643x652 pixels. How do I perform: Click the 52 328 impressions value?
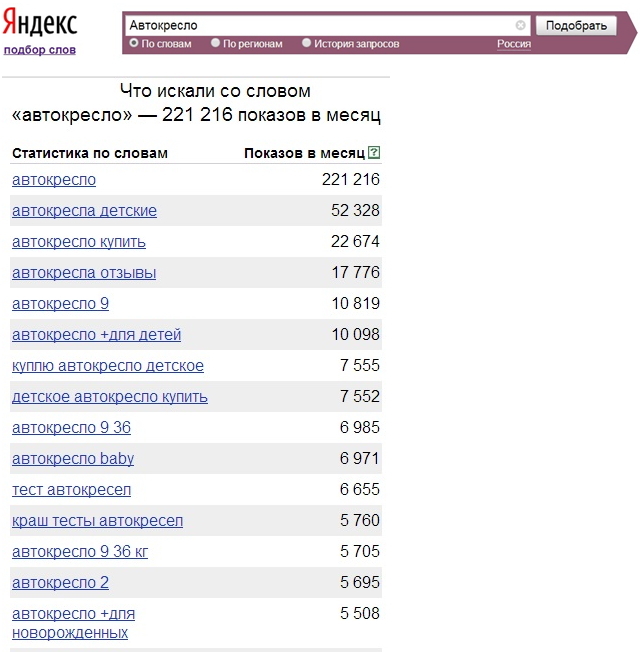pyautogui.click(x=355, y=210)
